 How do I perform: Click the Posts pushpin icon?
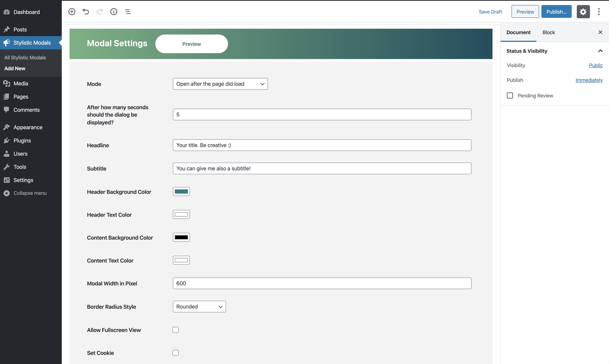pos(7,29)
